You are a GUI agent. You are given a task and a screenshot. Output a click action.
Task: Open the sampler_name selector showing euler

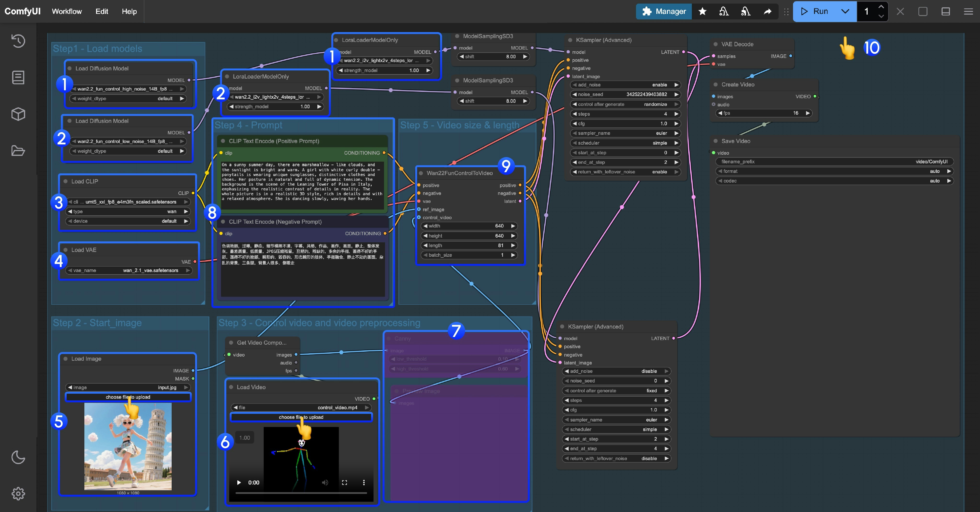pyautogui.click(x=624, y=133)
